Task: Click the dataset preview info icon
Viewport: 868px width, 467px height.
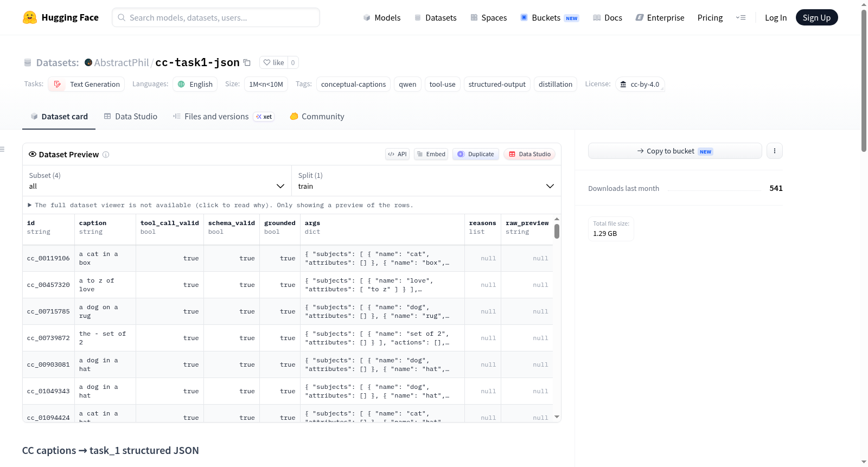Action: click(x=106, y=155)
